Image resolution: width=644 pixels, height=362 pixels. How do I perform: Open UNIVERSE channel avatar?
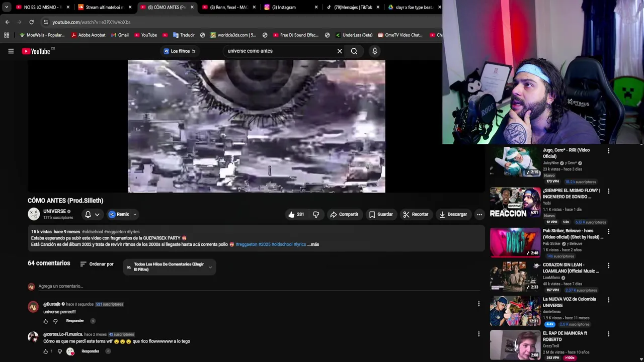(x=34, y=214)
